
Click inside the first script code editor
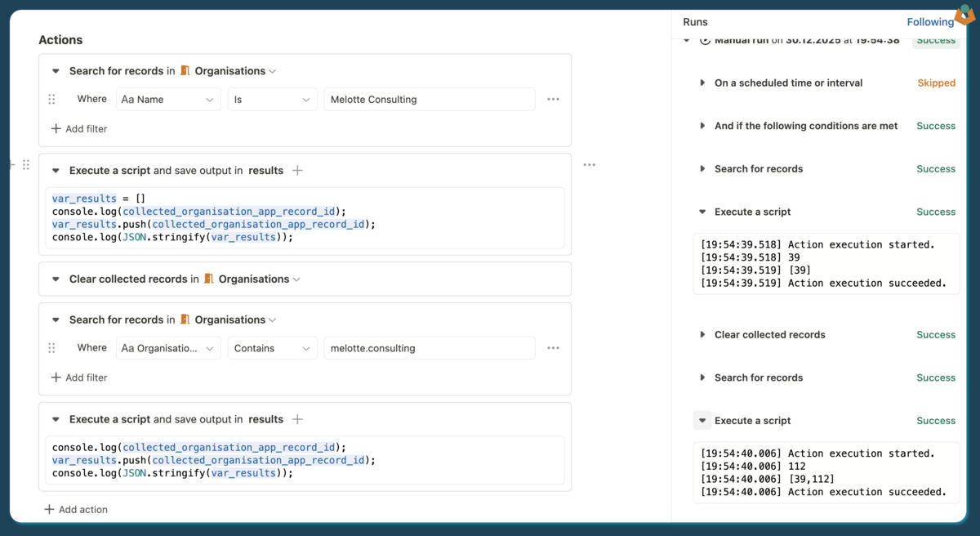[x=306, y=218]
